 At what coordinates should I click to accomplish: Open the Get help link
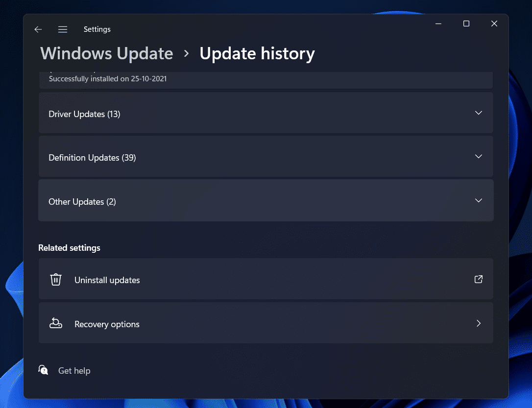[74, 371]
